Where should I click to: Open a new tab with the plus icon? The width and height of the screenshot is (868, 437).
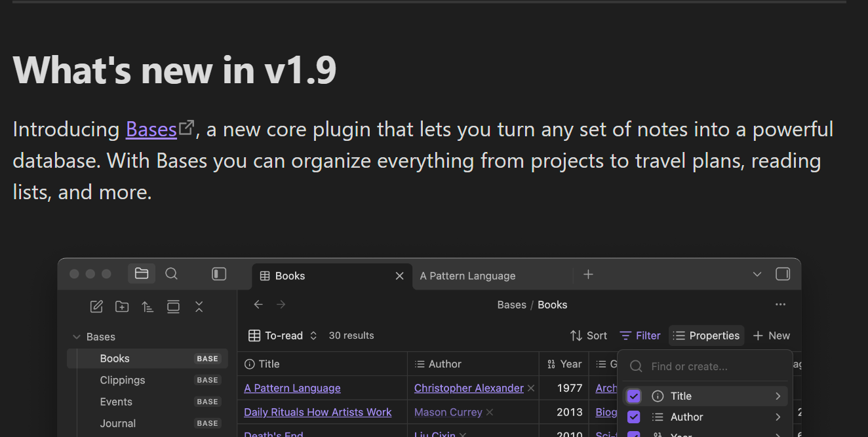pos(588,275)
